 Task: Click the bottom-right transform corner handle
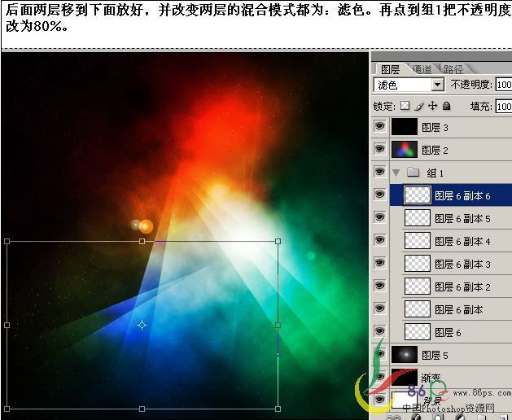(x=278, y=409)
